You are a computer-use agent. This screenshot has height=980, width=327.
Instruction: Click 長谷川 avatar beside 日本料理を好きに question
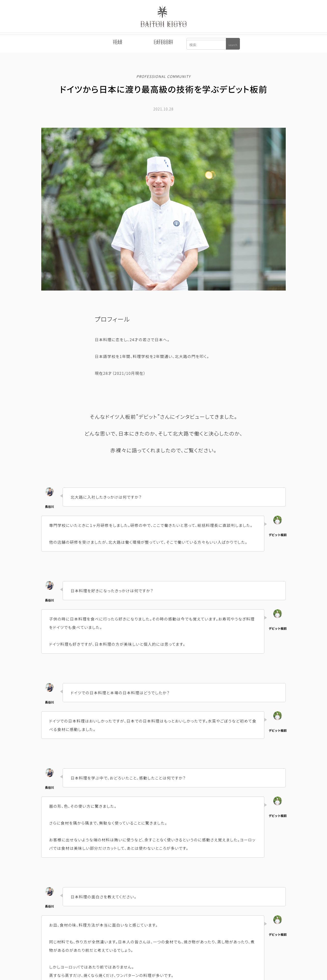click(49, 585)
